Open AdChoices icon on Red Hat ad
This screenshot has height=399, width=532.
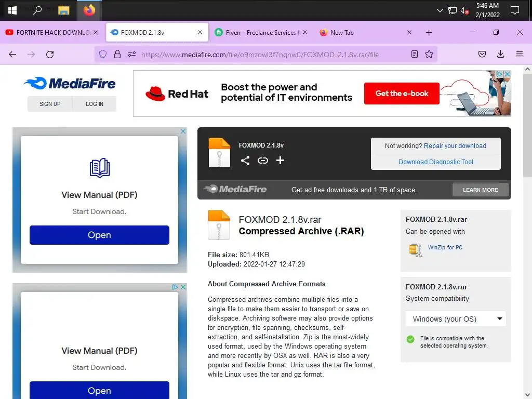tap(499, 74)
